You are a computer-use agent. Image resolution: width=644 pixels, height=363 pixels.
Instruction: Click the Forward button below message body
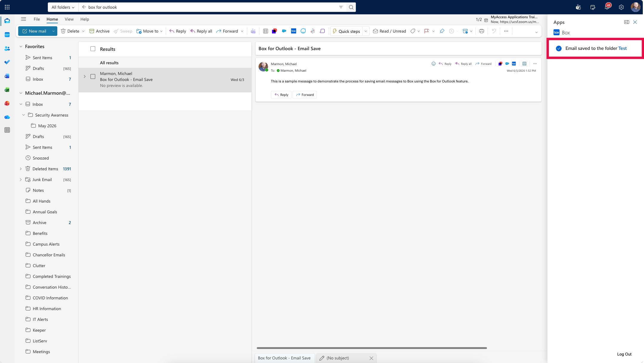pyautogui.click(x=305, y=95)
